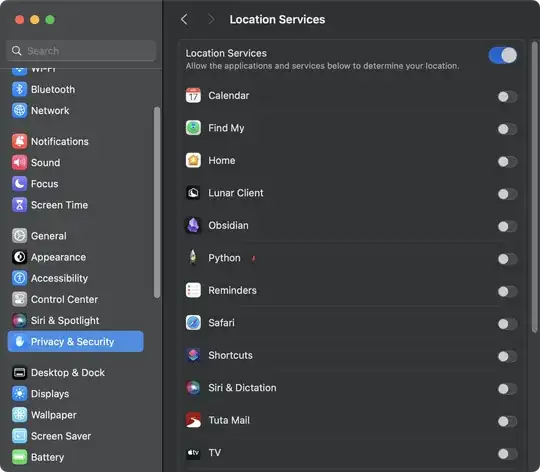Select Notifications in the sidebar
540x472 pixels.
(x=75, y=141)
